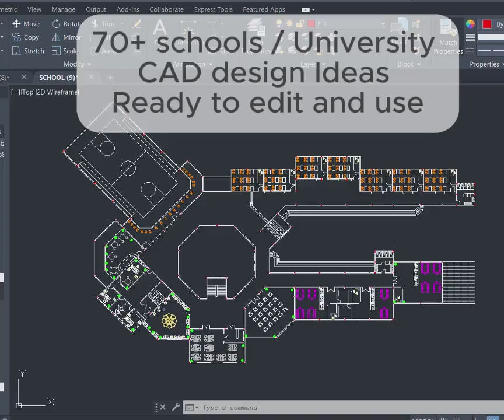This screenshot has height=420, width=504.
Task: Open the Add-ins ribbon tab
Action: 128,9
